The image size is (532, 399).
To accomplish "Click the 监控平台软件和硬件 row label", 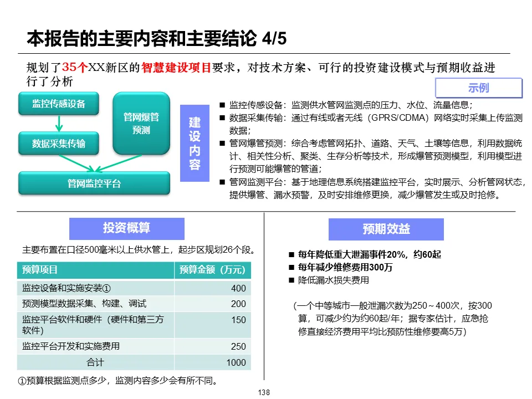I will [x=93, y=325].
